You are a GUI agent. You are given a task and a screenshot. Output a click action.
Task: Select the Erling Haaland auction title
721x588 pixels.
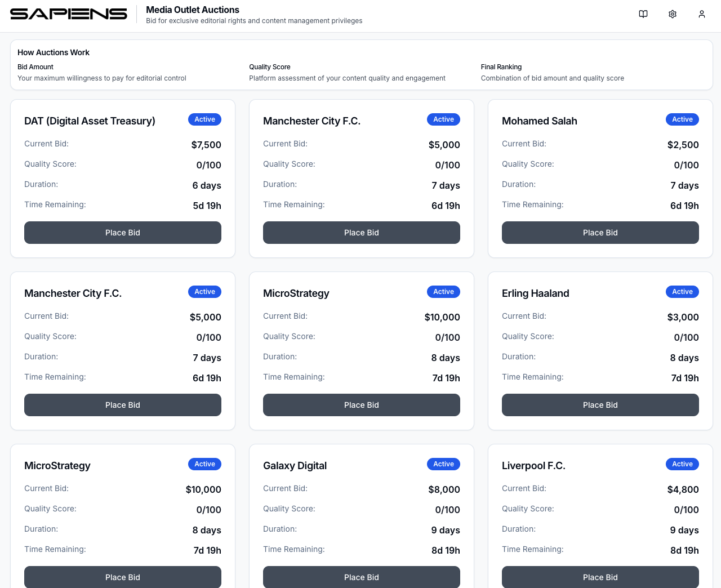[535, 293]
